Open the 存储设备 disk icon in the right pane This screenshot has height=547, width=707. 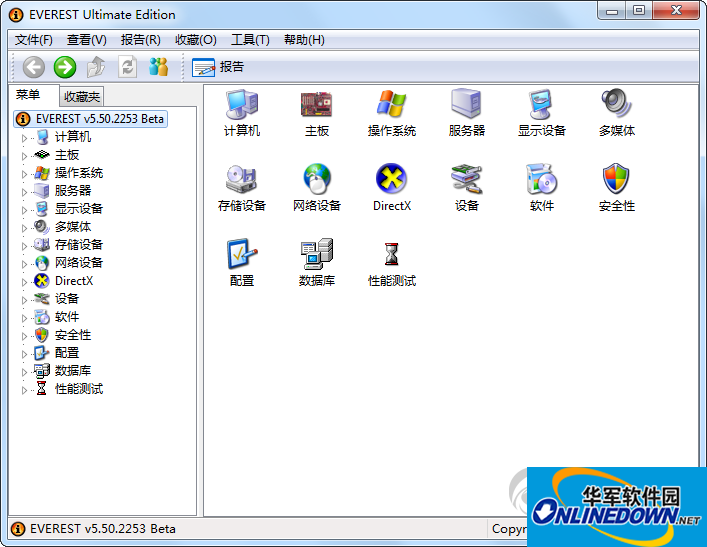(242, 179)
